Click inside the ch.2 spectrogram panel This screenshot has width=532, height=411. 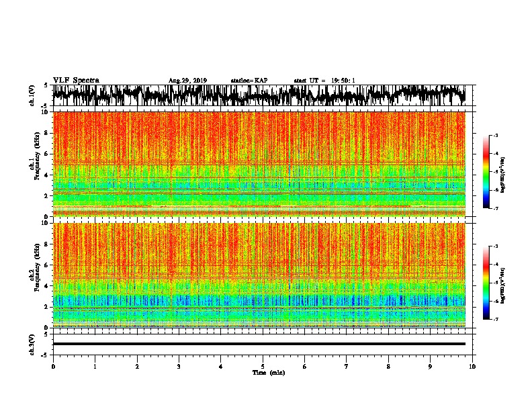(259, 275)
